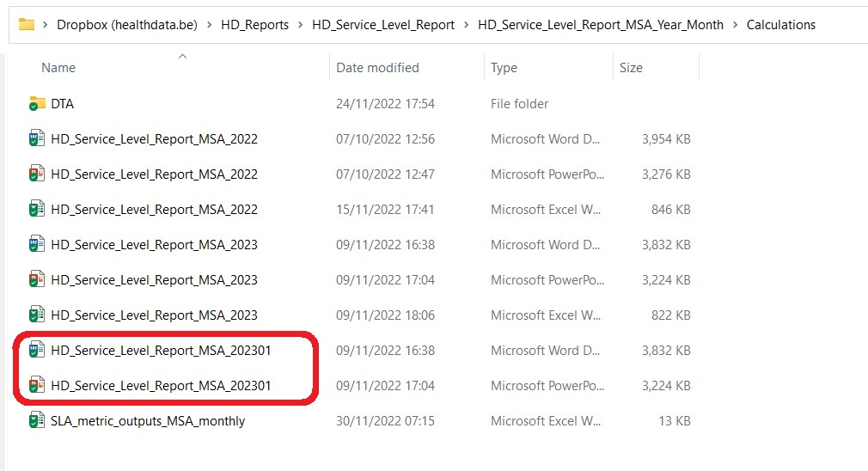The width and height of the screenshot is (868, 471).
Task: Click Excel icon of SLA_metric_outputs_MSA_monthly
Action: 37,420
